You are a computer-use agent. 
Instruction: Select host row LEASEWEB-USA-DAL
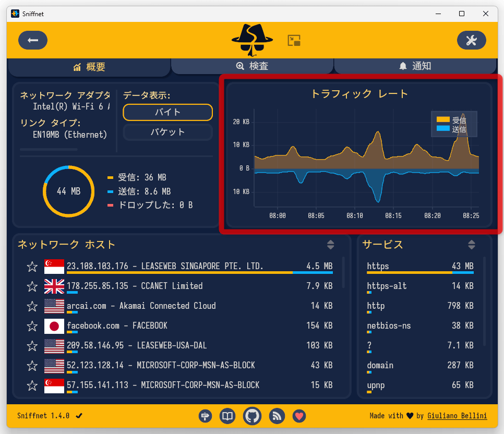tap(200, 346)
